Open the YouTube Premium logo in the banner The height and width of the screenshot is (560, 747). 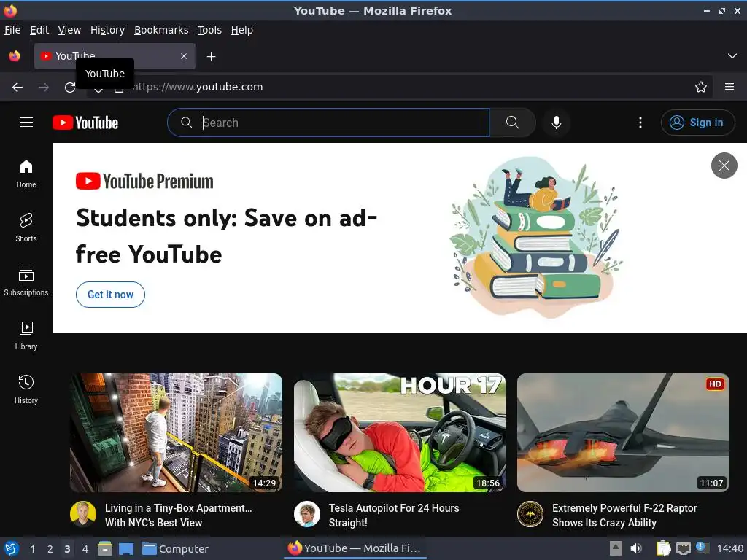[x=144, y=182]
